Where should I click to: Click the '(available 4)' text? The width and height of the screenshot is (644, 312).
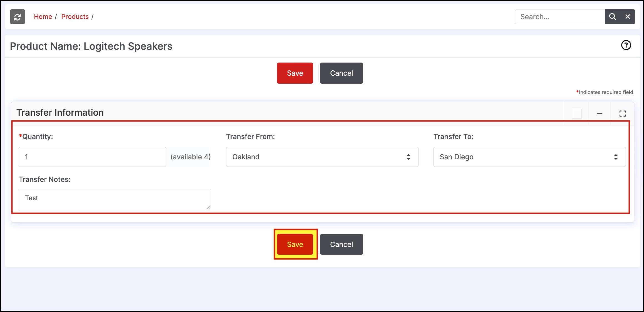(x=190, y=157)
